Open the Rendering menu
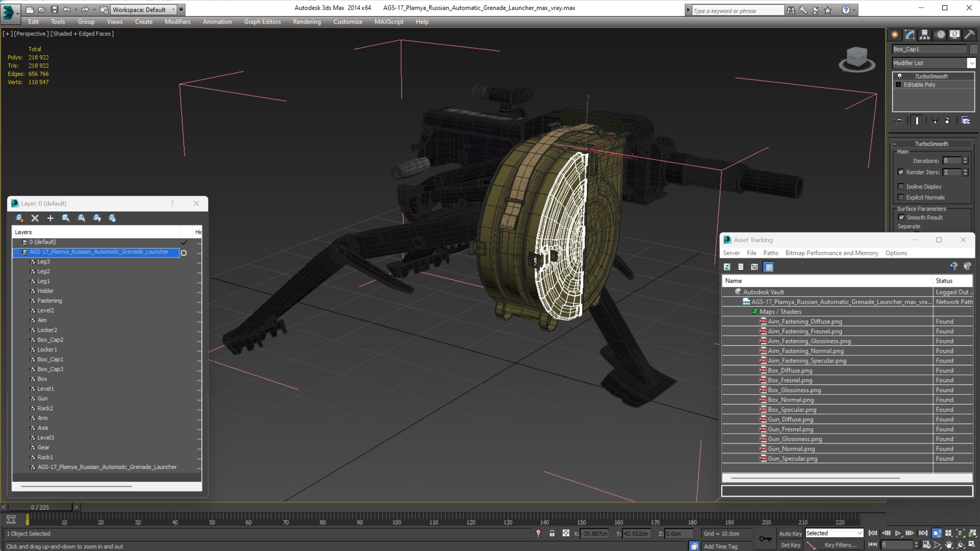This screenshot has height=551, width=980. (307, 22)
